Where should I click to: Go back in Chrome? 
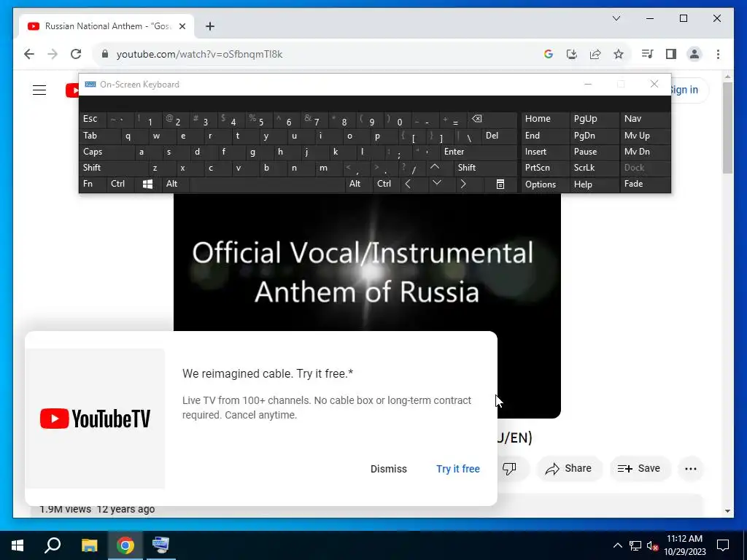tap(29, 54)
